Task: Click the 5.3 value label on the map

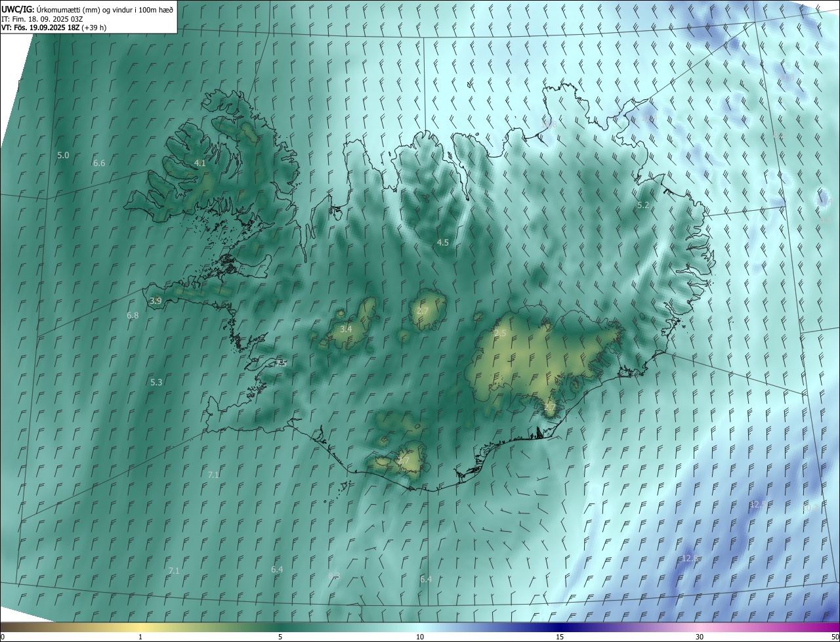Action: click(156, 382)
